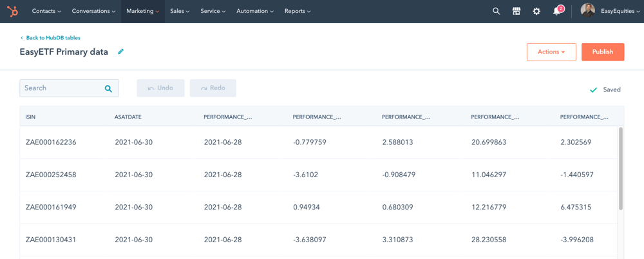
Task: Click the HubSpot sprocket logo
Action: (13, 12)
